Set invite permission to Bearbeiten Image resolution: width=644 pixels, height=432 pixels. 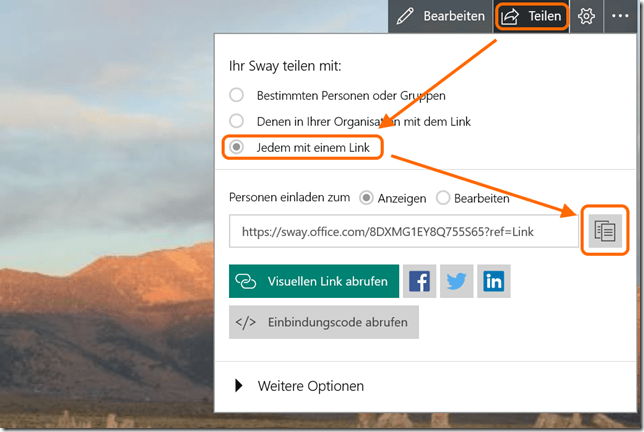point(443,198)
